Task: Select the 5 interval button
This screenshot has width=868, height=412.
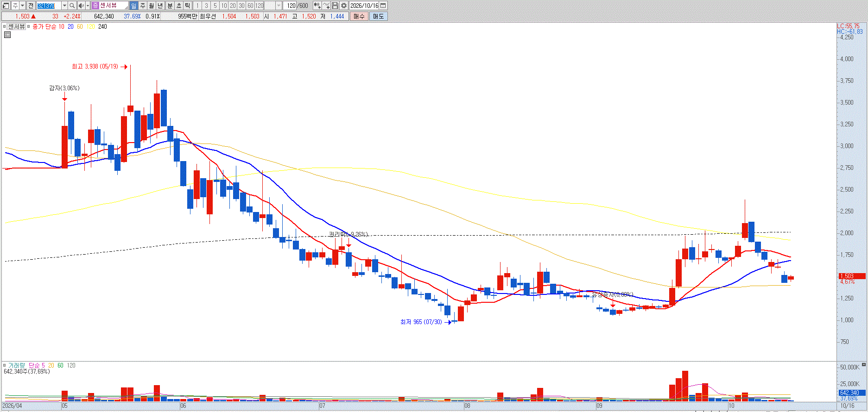Action: click(x=215, y=6)
